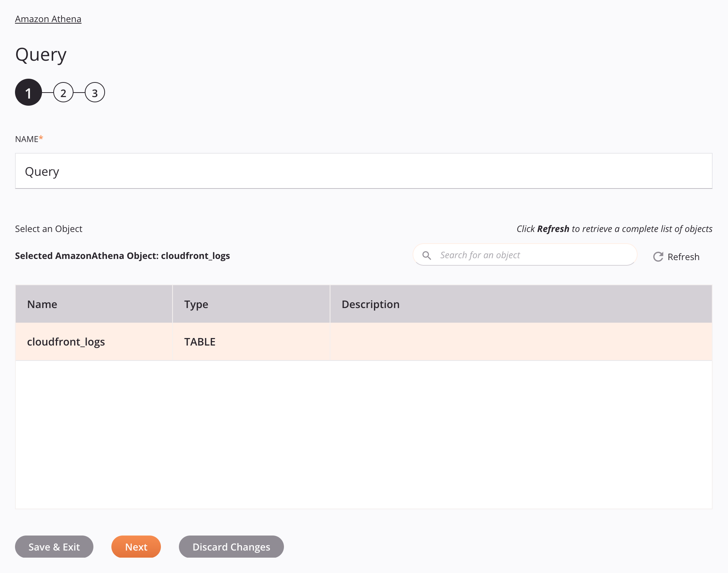Select cloudfront_logs from object list
The image size is (728, 573).
66,341
